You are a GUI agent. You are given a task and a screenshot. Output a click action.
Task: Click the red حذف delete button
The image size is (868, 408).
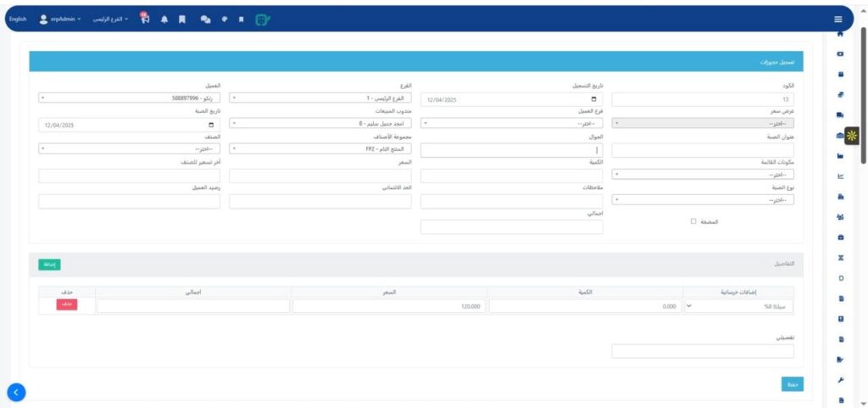[66, 305]
